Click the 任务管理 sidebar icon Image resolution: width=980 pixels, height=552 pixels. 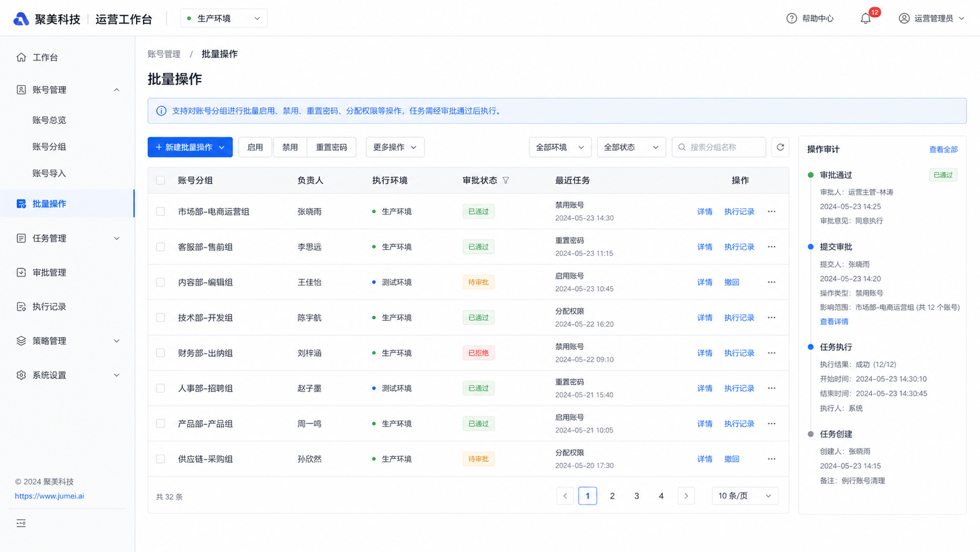pyautogui.click(x=21, y=238)
